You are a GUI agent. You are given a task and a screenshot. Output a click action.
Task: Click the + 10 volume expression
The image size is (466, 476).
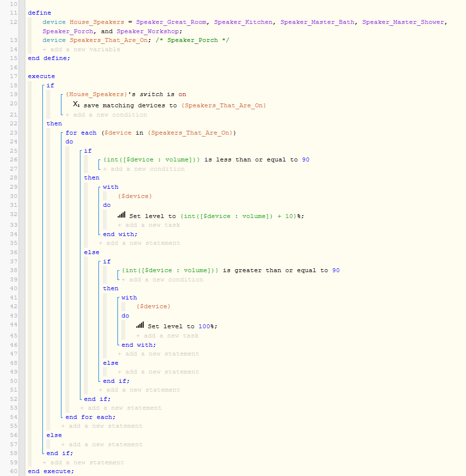point(238,216)
